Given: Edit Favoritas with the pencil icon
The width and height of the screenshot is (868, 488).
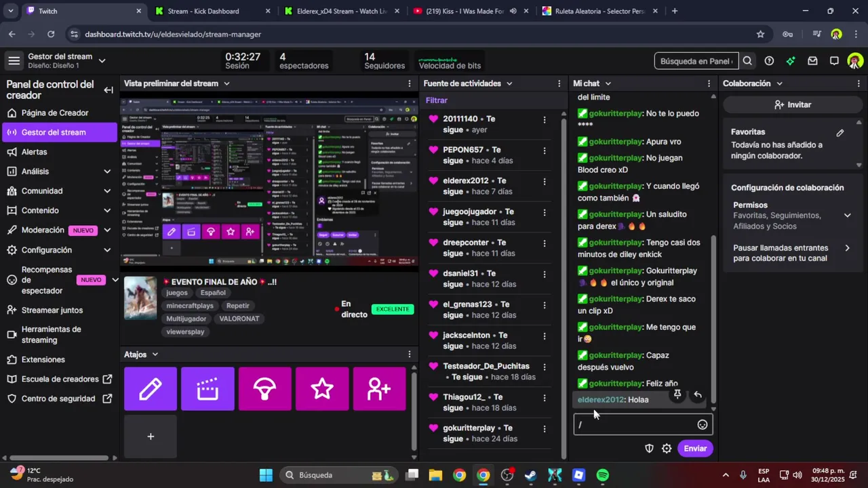Looking at the screenshot, I should coord(840,133).
